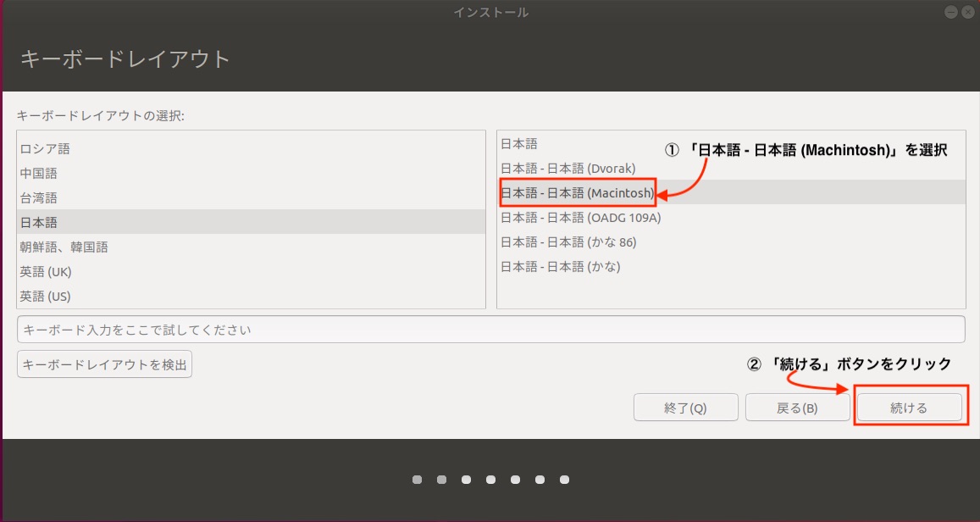Choose 日本語 - 日本語 (Macintosh) layout variant
Viewport: 980px width, 522px height.
click(731, 192)
